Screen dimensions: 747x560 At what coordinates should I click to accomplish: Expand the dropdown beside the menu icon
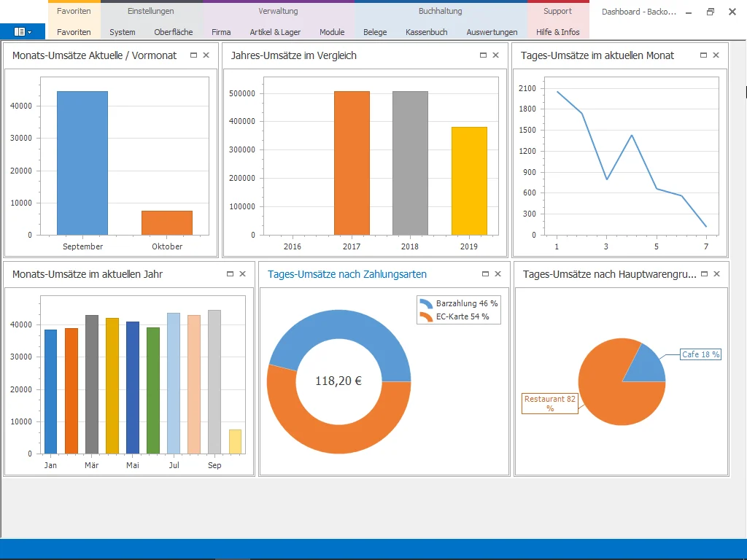[x=28, y=32]
